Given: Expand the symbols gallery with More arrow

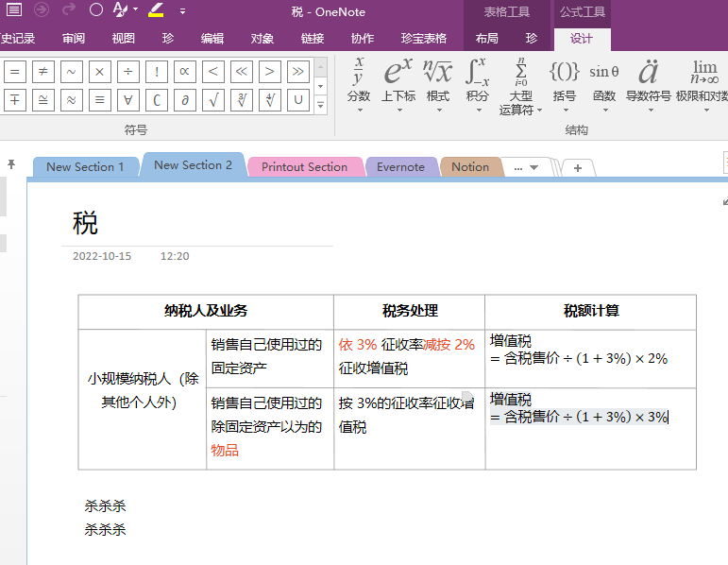Looking at the screenshot, I should pos(320,105).
